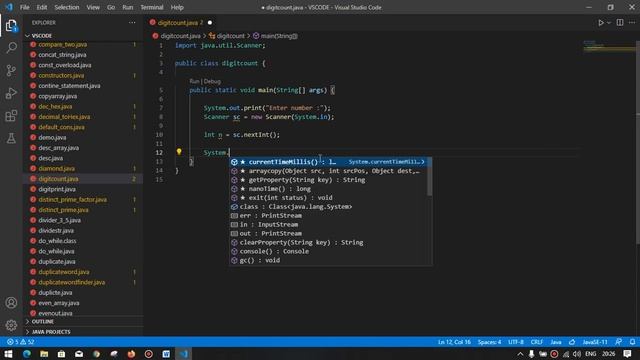Screen dimensions: 640x360
Task: Select console() : Console suggestion
Action: coord(328,251)
